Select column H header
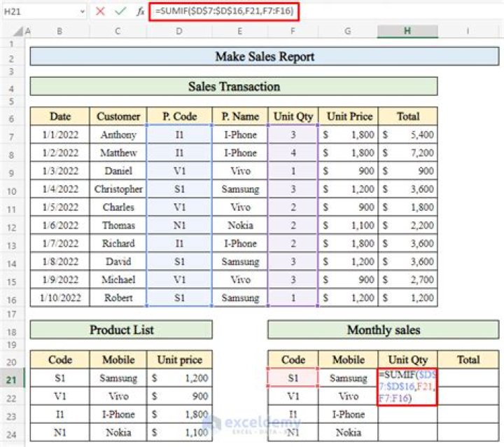 tap(407, 31)
